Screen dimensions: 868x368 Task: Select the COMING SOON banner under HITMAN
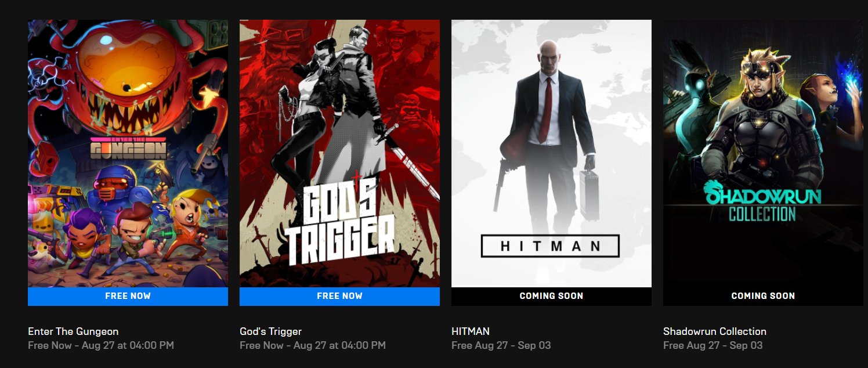point(551,296)
